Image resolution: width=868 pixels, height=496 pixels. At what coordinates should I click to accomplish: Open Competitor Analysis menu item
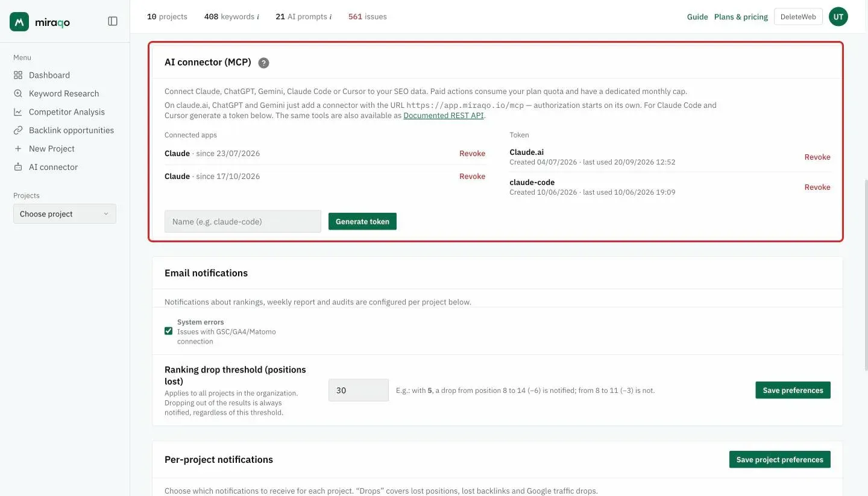[67, 112]
